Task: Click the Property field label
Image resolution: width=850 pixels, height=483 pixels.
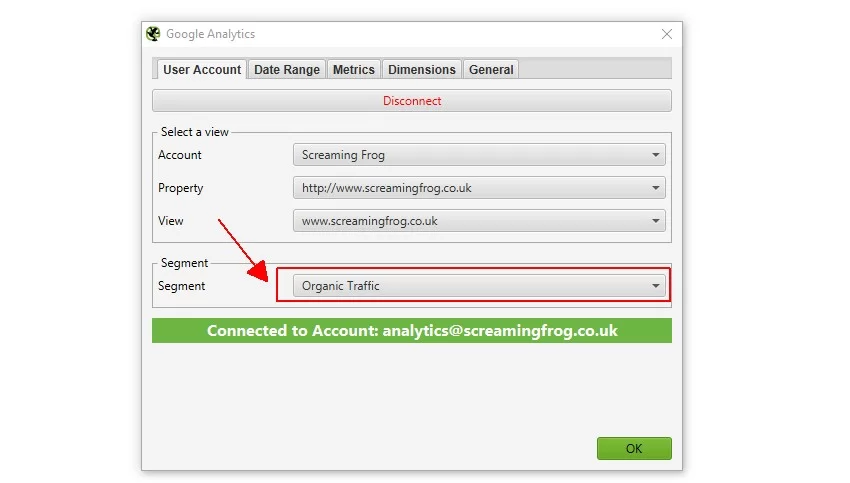Action: click(x=181, y=188)
